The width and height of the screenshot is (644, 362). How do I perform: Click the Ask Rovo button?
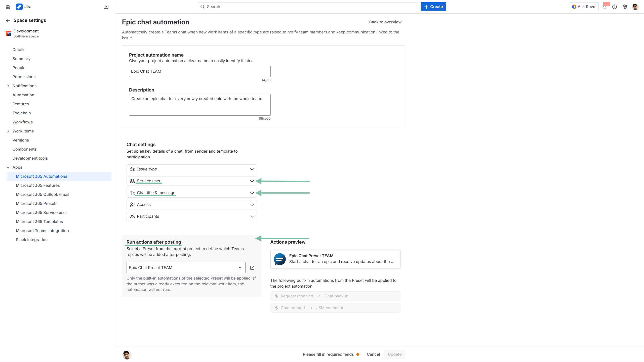[584, 7]
